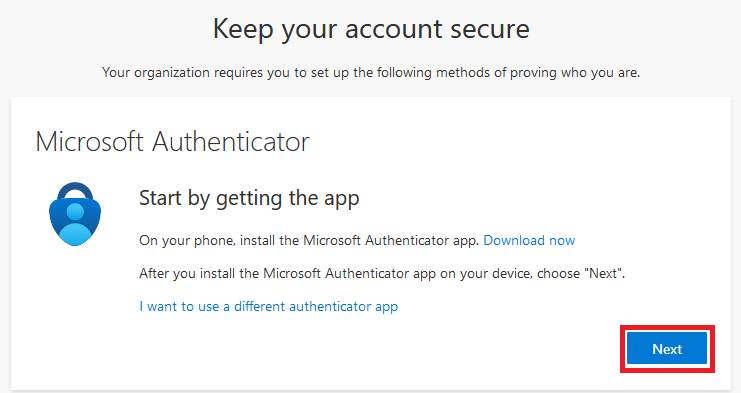Open the Download now link
The width and height of the screenshot is (741, 393).
[529, 240]
